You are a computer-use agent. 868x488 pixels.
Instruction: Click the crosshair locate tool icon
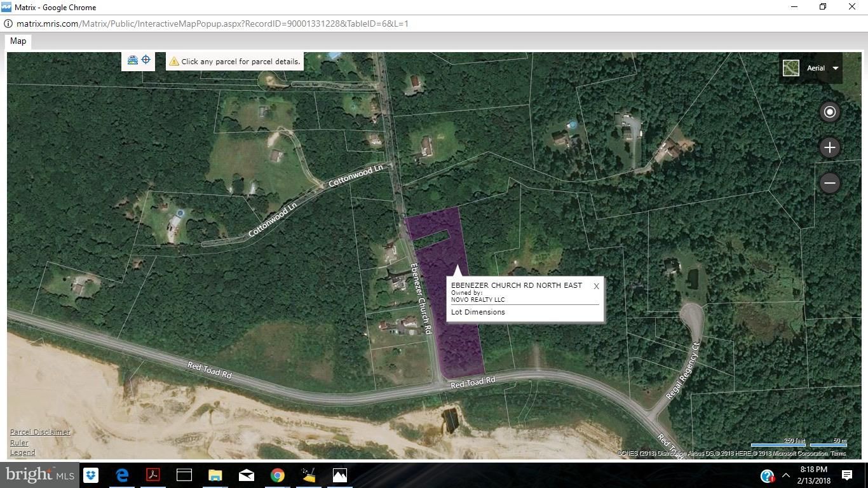pos(146,59)
